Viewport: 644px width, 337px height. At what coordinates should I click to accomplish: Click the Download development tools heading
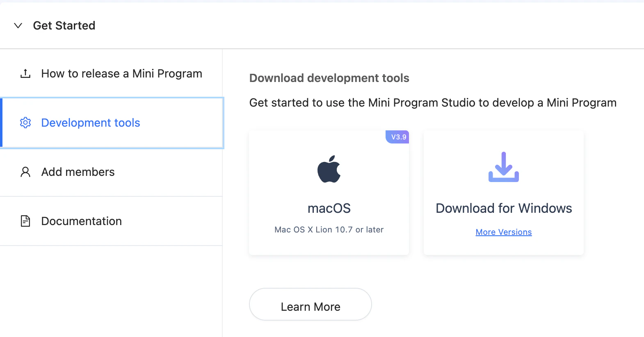tap(329, 78)
